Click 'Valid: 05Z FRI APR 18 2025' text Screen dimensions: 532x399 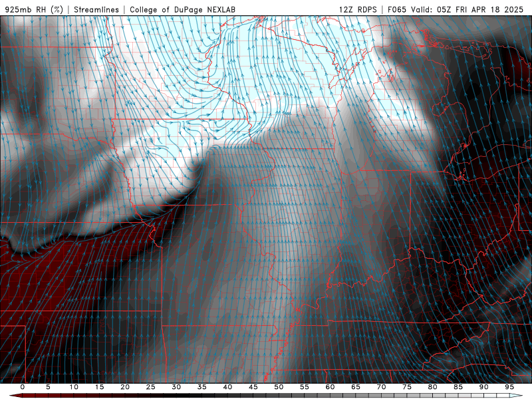[x=467, y=9]
